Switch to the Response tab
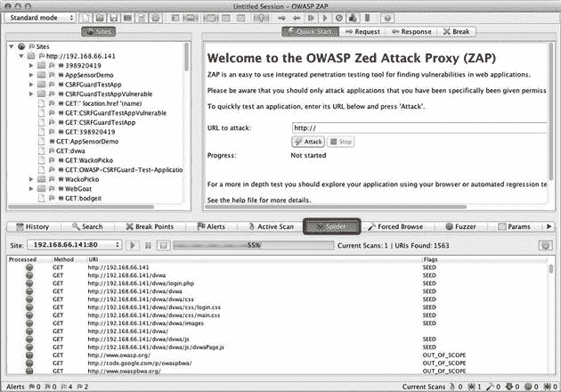Viewport: 561px width, 392px height. click(x=411, y=32)
